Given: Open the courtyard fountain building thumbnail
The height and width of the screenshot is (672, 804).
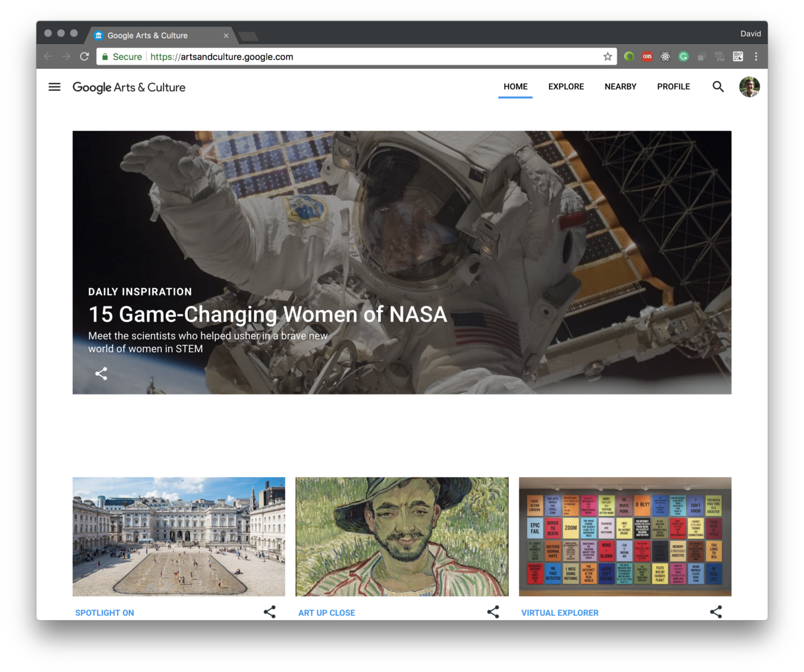Looking at the screenshot, I should [x=179, y=536].
